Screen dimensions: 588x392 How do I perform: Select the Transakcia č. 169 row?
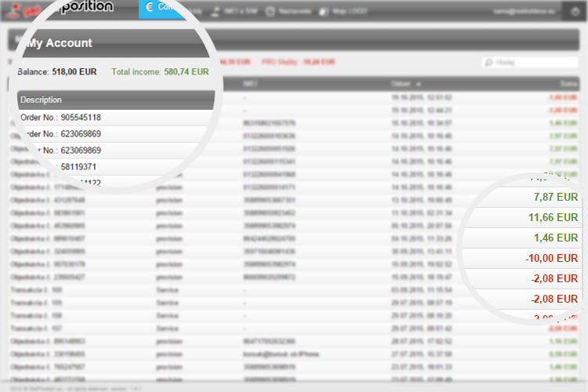point(295,290)
